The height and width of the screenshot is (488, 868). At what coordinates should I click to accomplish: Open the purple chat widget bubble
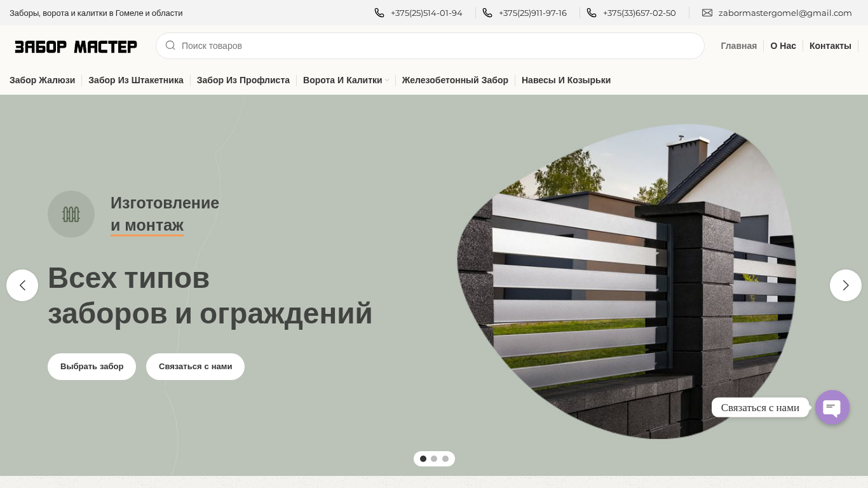click(x=832, y=407)
